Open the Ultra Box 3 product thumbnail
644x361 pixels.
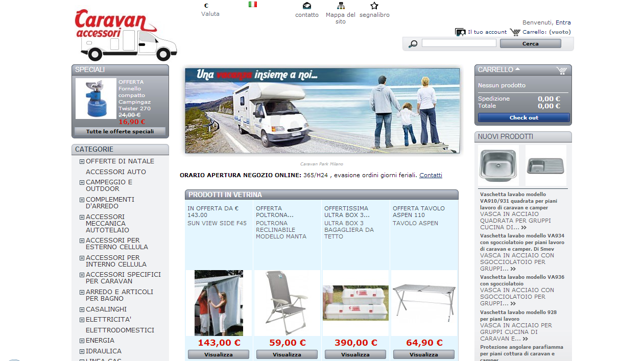pyautogui.click(x=355, y=303)
